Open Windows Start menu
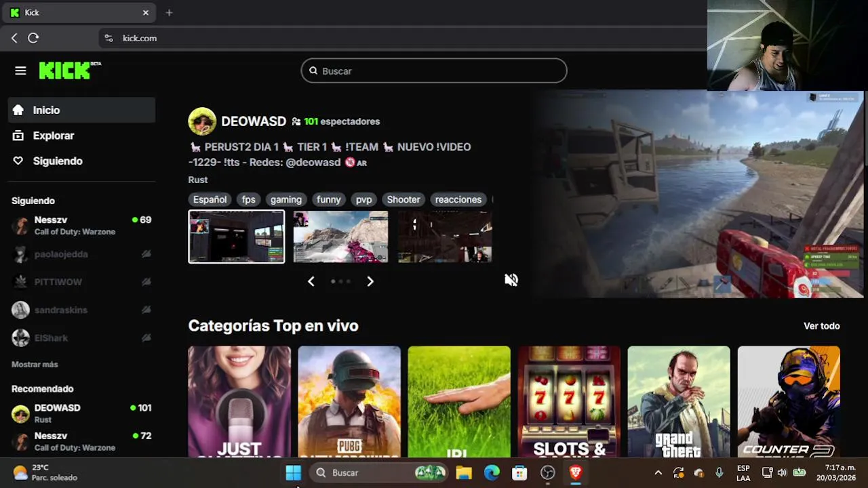The height and width of the screenshot is (488, 868). [x=293, y=472]
